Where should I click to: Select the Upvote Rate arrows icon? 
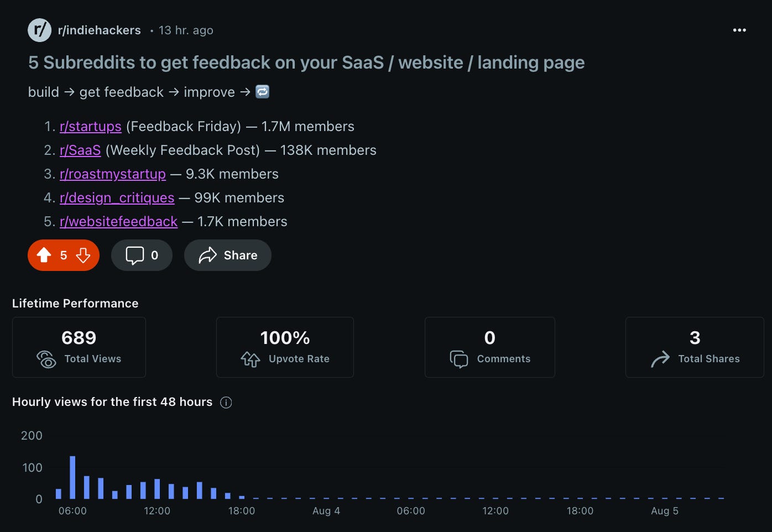pos(251,359)
